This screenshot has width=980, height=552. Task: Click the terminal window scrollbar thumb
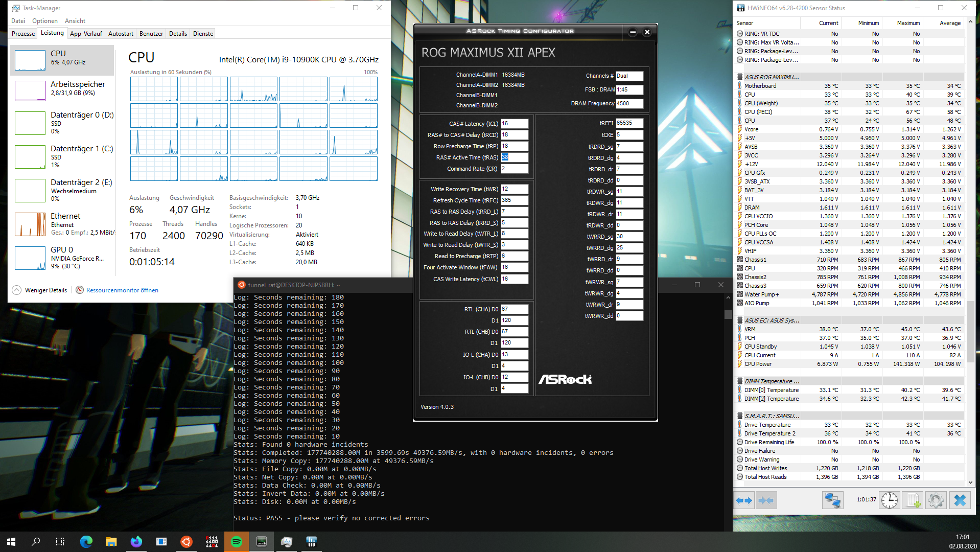click(x=728, y=314)
